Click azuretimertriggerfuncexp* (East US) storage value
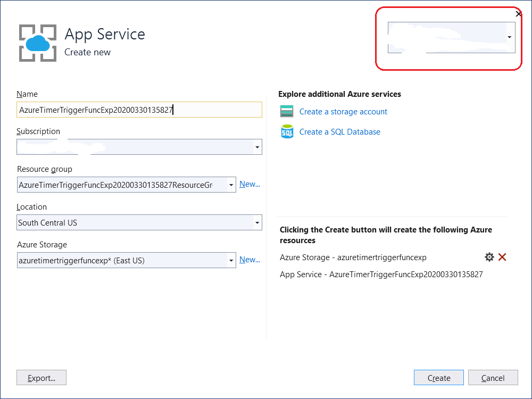532x399 pixels. [81, 261]
